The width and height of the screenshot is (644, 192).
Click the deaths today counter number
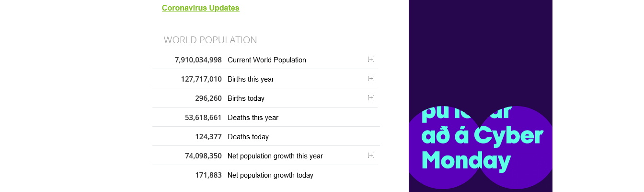pyautogui.click(x=208, y=137)
